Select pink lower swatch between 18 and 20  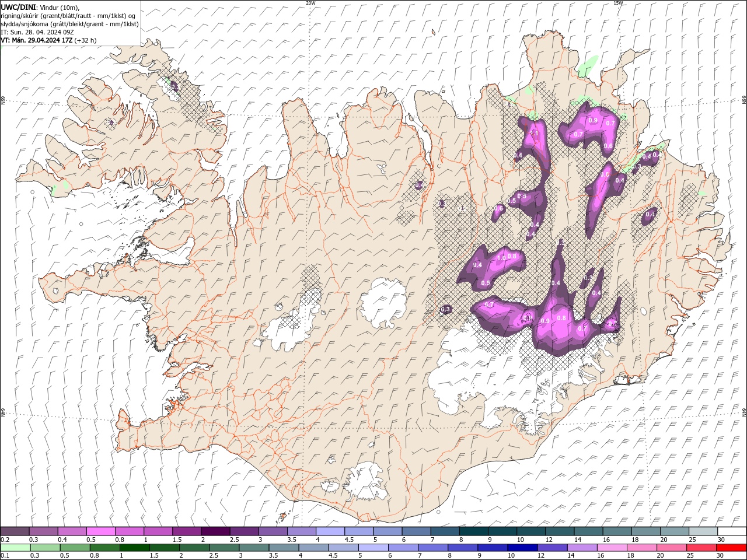641,547
